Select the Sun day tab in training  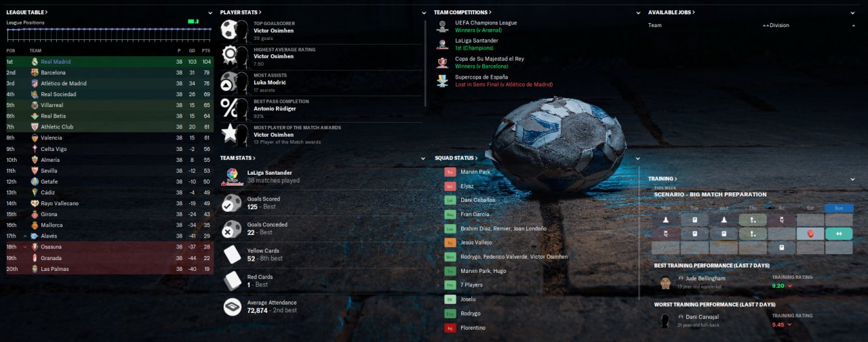839,208
